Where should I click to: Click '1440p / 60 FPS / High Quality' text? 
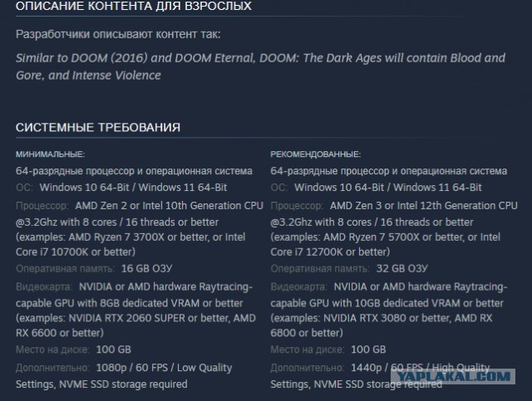pyautogui.click(x=421, y=368)
